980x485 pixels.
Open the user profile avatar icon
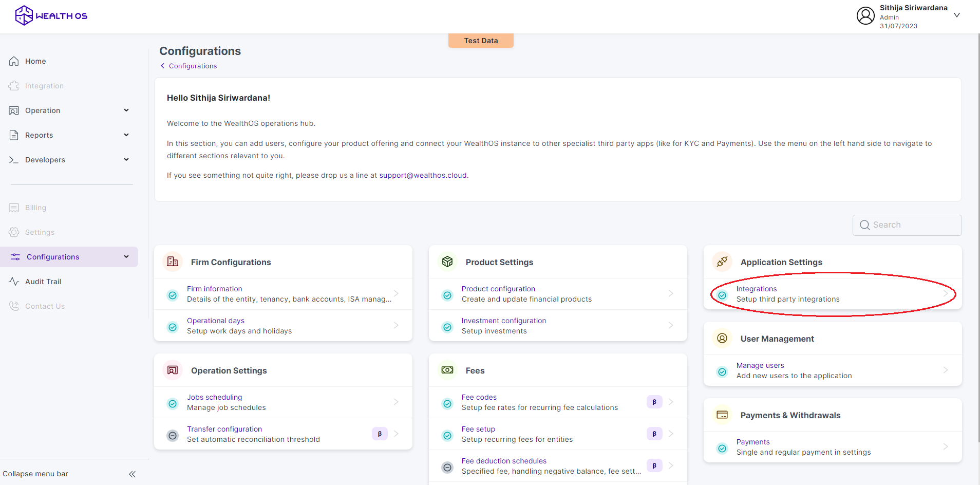[865, 15]
